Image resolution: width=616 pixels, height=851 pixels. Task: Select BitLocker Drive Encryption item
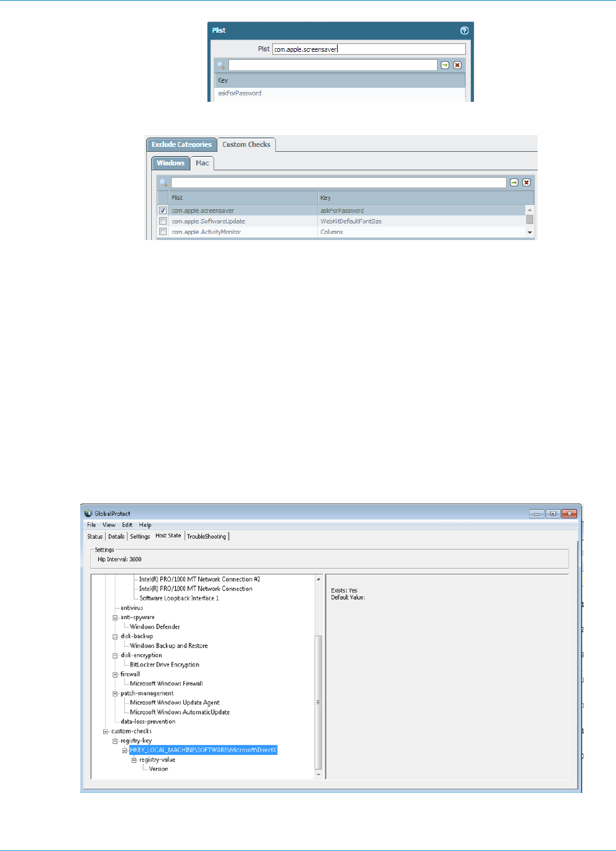pyautogui.click(x=164, y=665)
